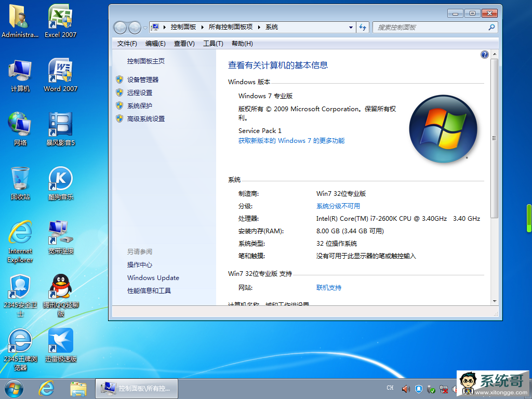Viewport: 532px width, 399px height.
Task: Open the Administrator folder desktop icon
Action: (20, 21)
